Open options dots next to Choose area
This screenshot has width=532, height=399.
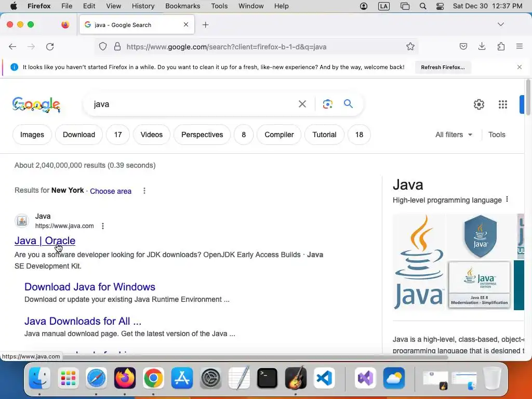tap(144, 191)
